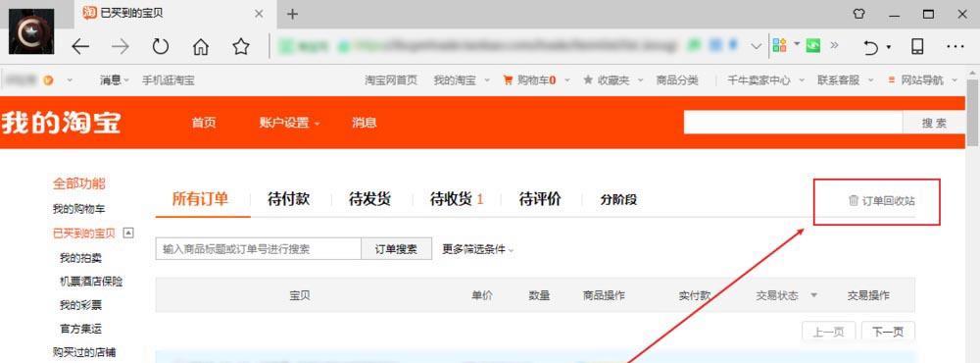Select the 待发货 tab
Screen dimensions: 980x363
pos(370,200)
